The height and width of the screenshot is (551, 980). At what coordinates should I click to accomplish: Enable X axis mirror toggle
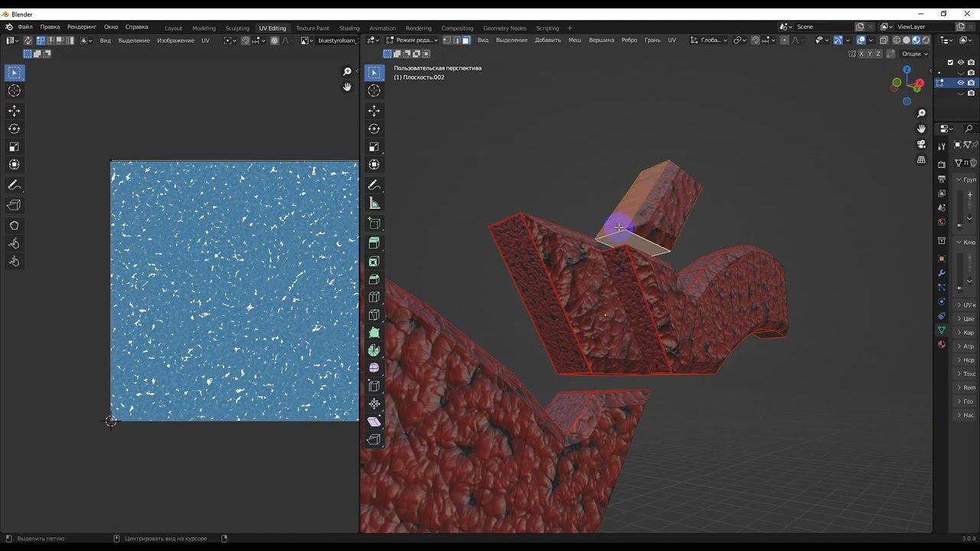(861, 54)
